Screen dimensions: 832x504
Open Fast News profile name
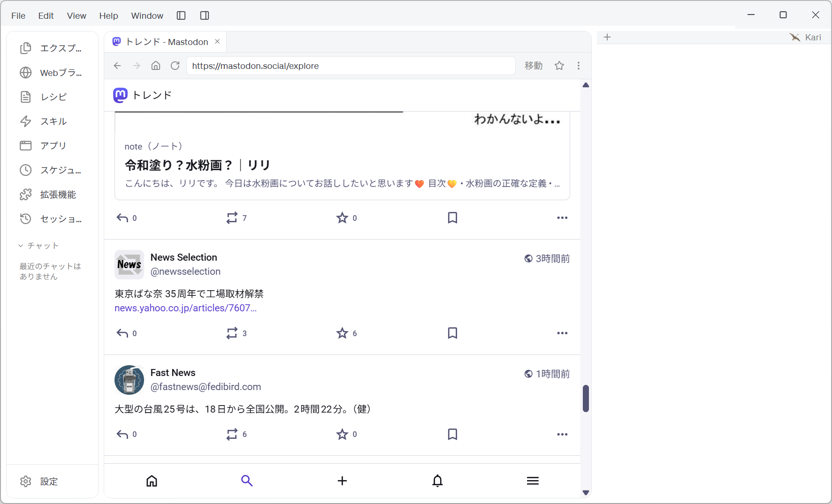coord(173,373)
